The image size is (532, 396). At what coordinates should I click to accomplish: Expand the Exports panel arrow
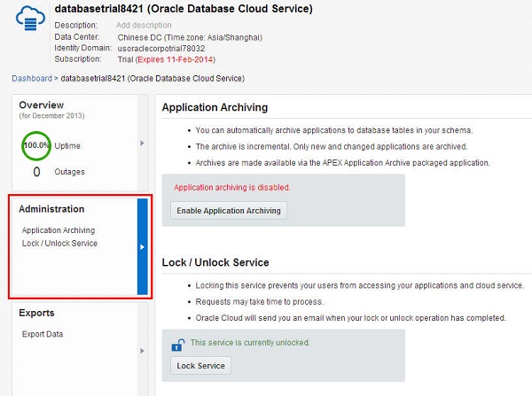(142, 351)
